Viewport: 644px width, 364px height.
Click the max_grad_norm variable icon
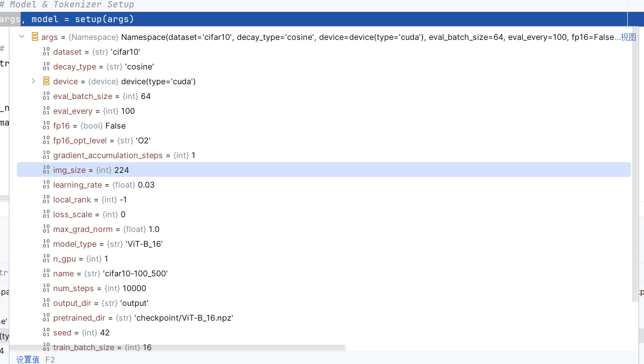point(46,229)
